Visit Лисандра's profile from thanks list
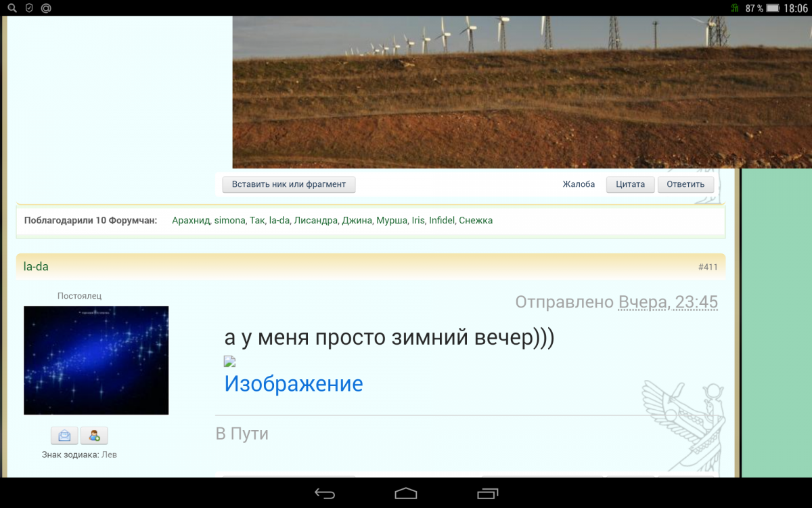 [x=315, y=220]
